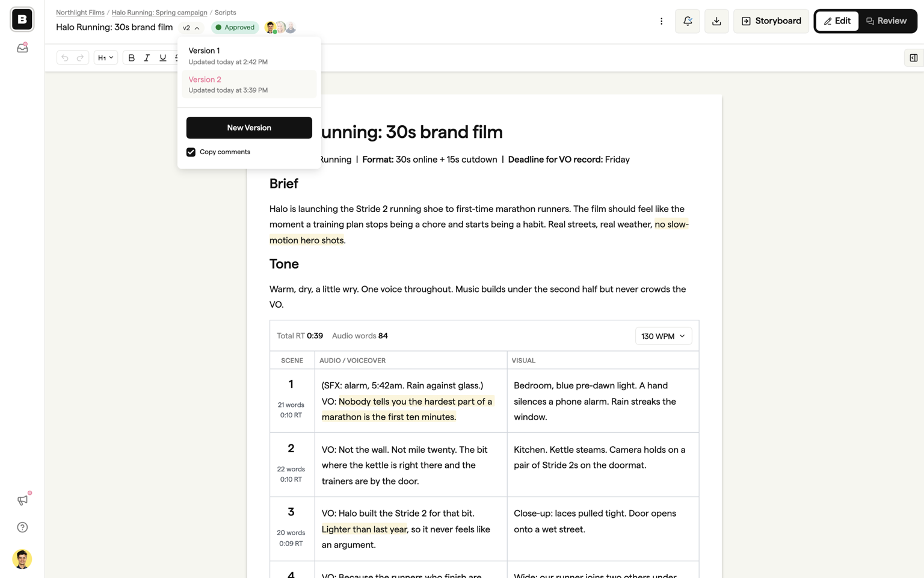Click the document title in the header
The image size is (924, 578).
tap(114, 27)
